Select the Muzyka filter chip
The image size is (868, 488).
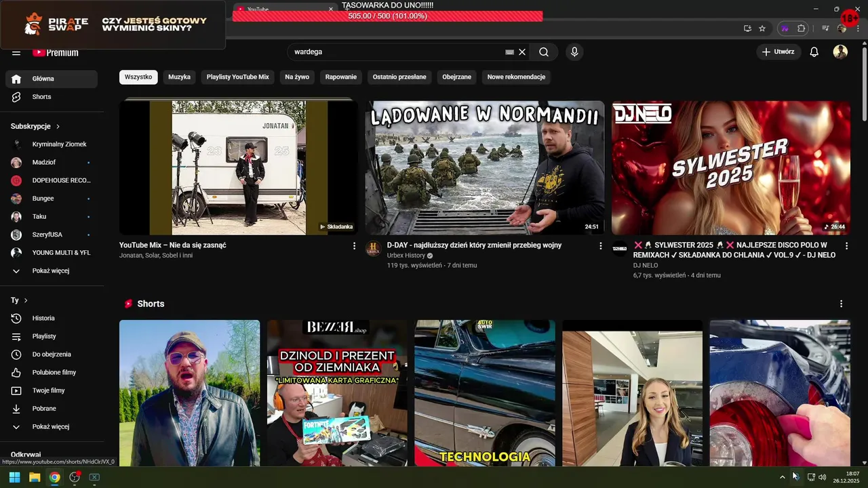180,77
